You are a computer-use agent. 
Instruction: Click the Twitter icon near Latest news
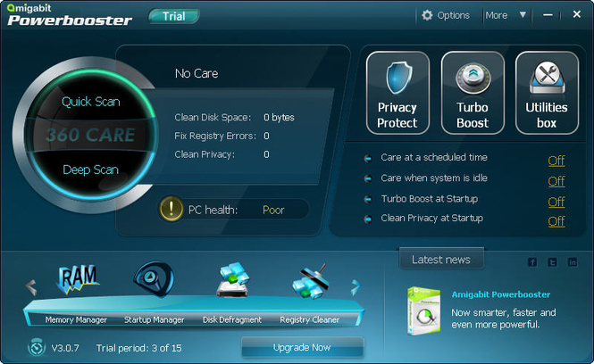point(552,261)
